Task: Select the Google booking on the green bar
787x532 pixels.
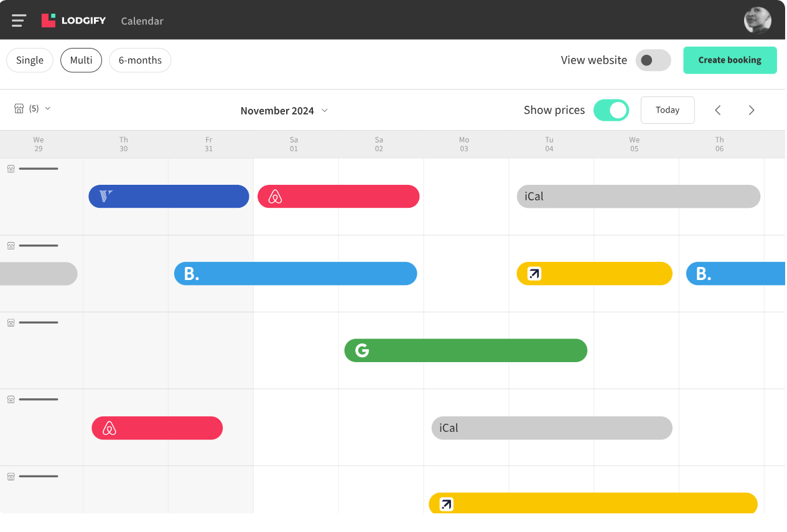Action: tap(465, 350)
